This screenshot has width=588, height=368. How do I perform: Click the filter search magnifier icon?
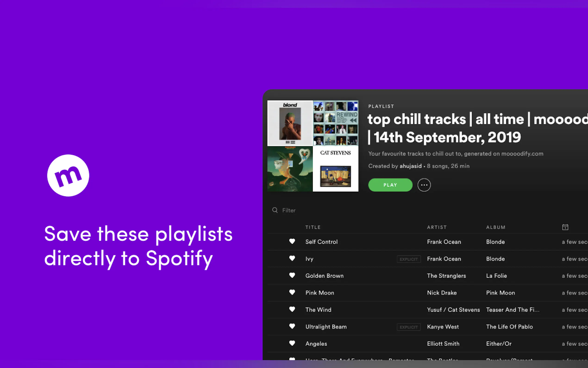tap(275, 210)
